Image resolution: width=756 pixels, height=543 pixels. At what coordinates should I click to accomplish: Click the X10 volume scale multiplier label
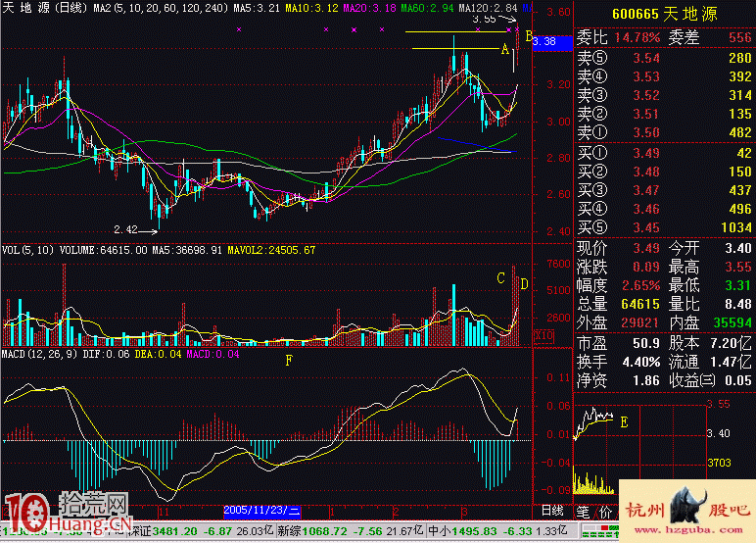click(543, 335)
